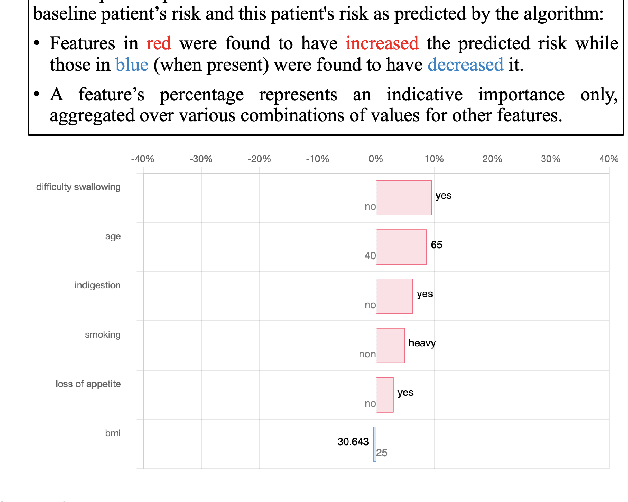Click the red word 'increased'
Screen dimensions: 628x502
[383, 44]
